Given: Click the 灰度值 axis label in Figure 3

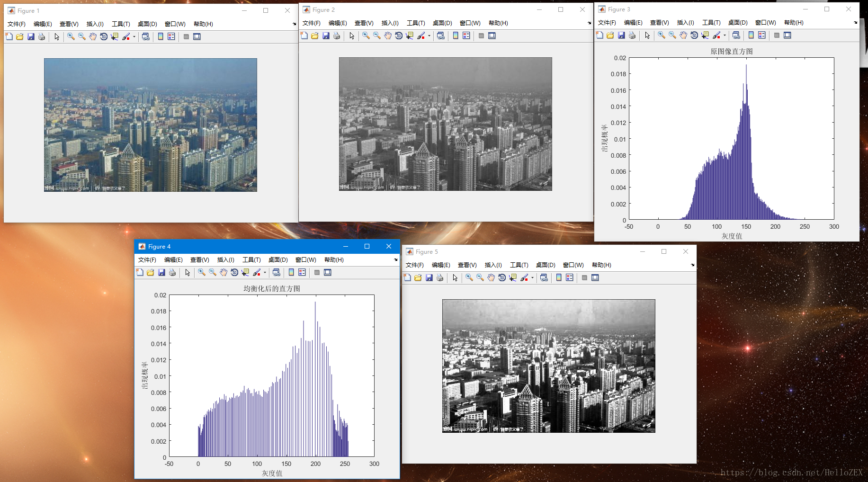Looking at the screenshot, I should point(732,236).
